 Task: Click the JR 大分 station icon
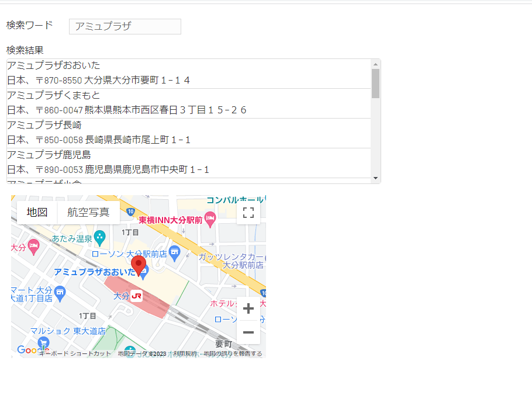coord(136,296)
